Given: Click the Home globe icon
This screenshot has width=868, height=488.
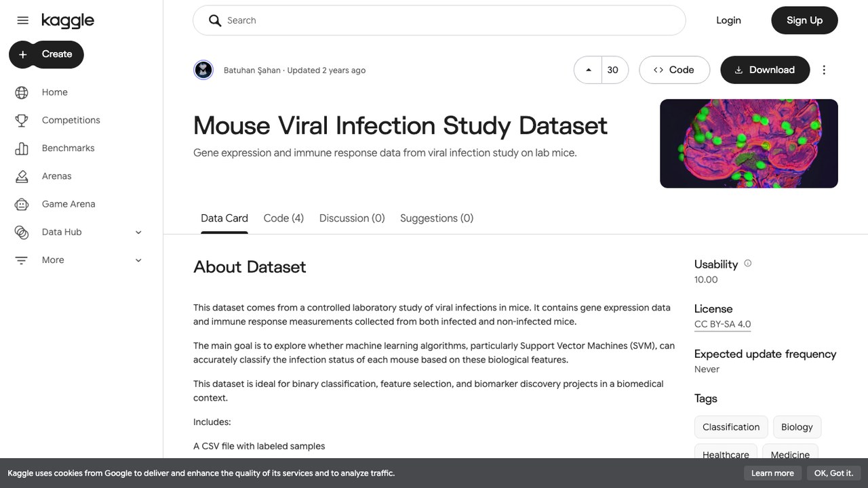Looking at the screenshot, I should pyautogui.click(x=22, y=92).
